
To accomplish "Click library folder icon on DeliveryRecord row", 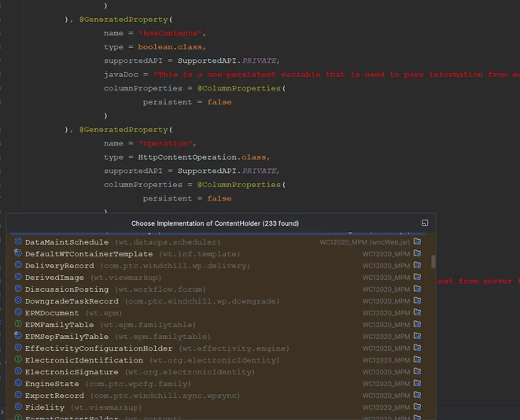I will pos(417,265).
